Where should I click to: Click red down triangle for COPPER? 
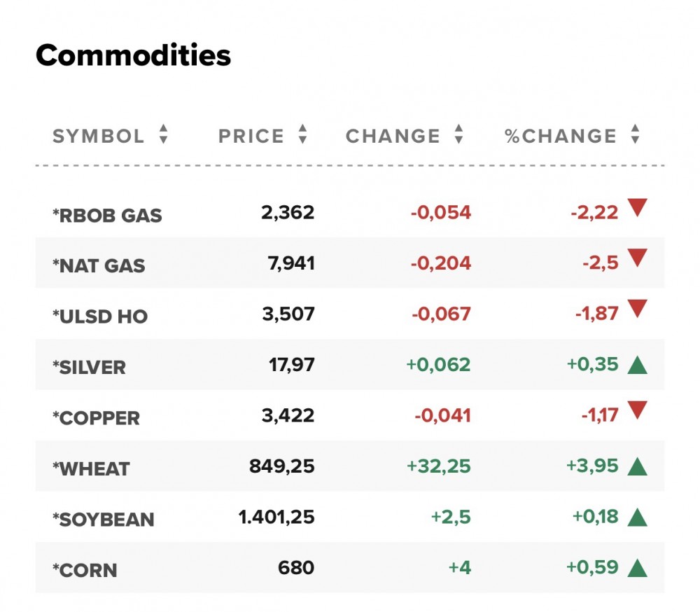click(637, 410)
